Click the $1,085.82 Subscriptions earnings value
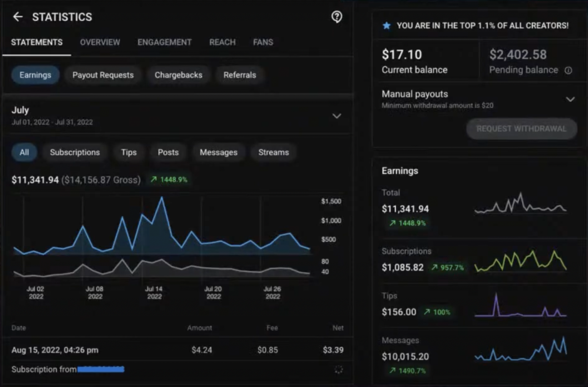Viewport: 588px width, 387px height. (x=403, y=267)
